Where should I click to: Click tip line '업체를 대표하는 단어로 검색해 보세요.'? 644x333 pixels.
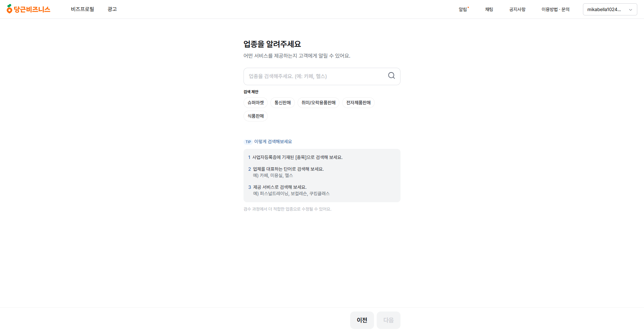pos(288,169)
